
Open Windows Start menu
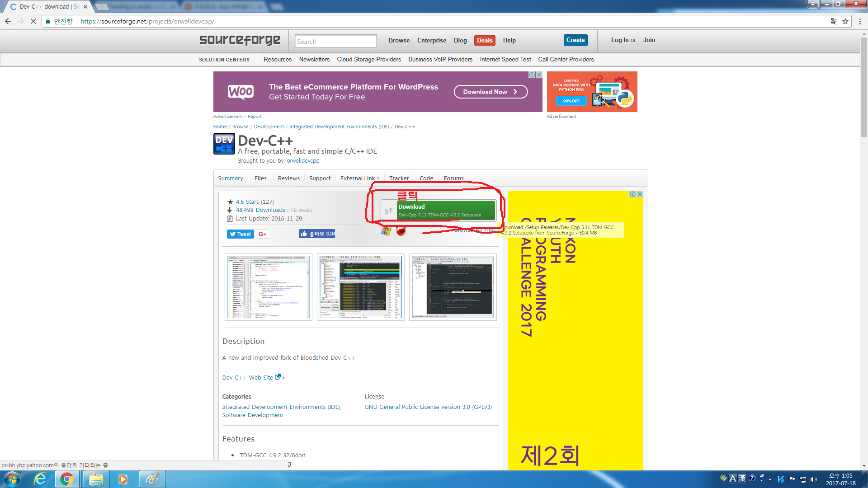pos(12,479)
